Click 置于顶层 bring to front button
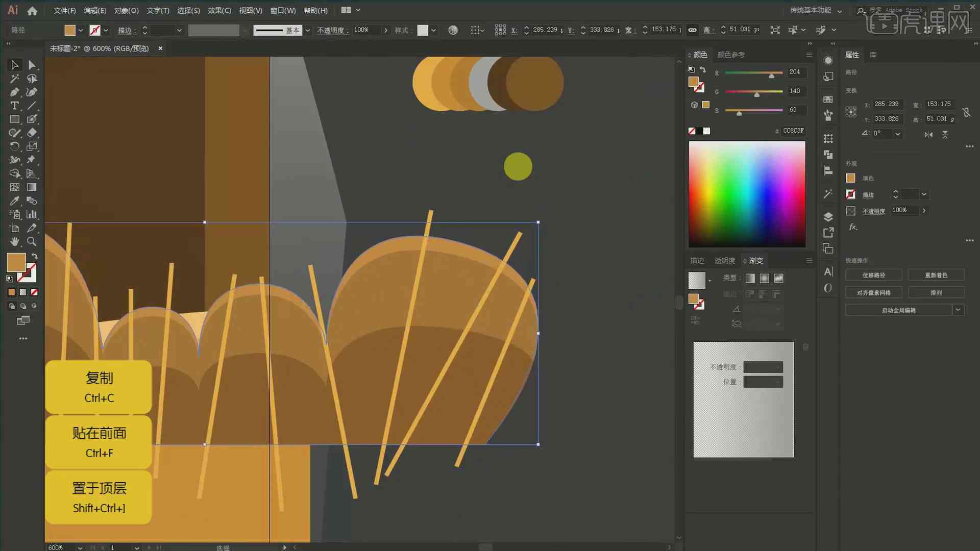The height and width of the screenshot is (551, 980). click(x=99, y=496)
